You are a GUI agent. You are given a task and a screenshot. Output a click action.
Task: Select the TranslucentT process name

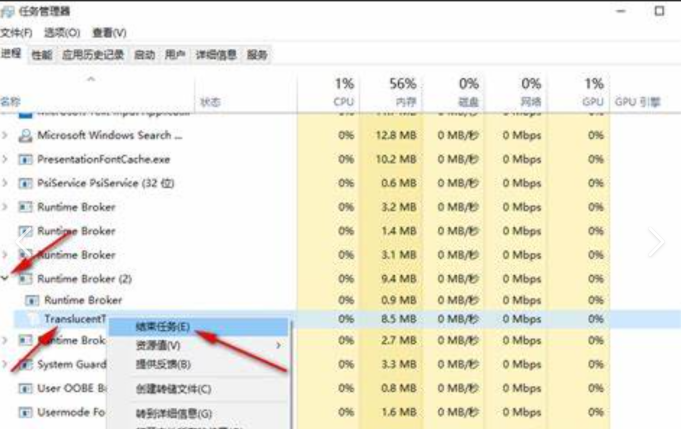click(x=75, y=319)
